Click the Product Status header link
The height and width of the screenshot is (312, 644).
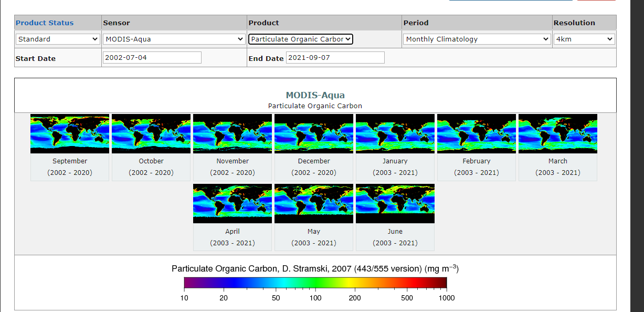point(45,23)
